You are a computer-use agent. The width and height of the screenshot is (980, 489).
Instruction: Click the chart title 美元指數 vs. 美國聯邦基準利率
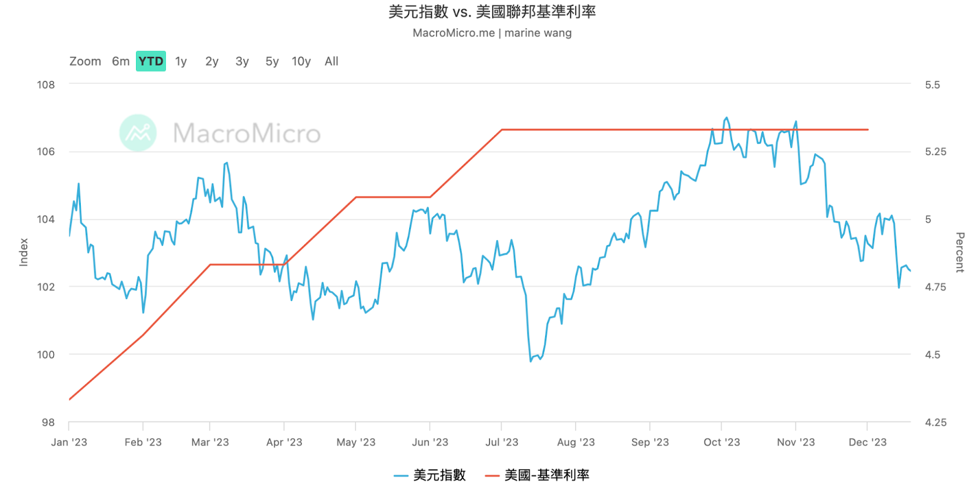tap(492, 12)
